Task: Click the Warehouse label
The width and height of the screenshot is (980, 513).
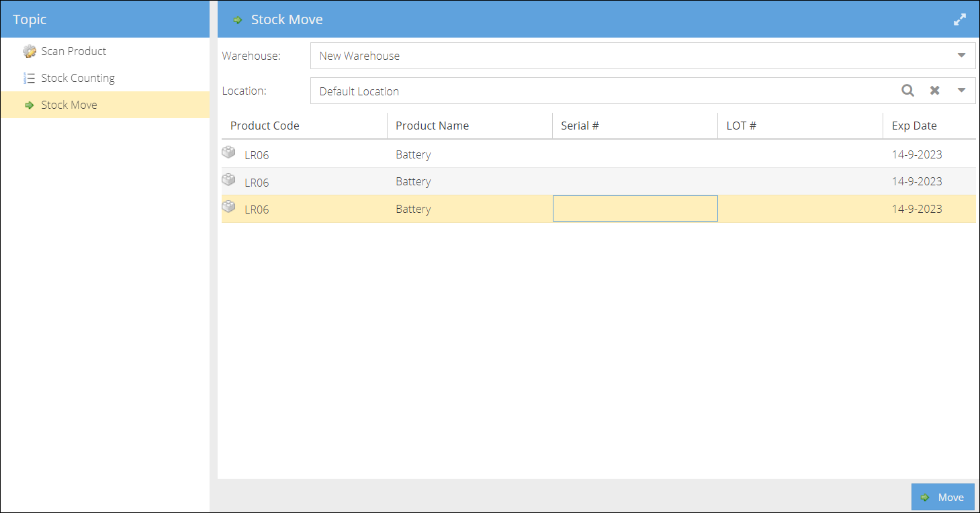Action: (251, 56)
